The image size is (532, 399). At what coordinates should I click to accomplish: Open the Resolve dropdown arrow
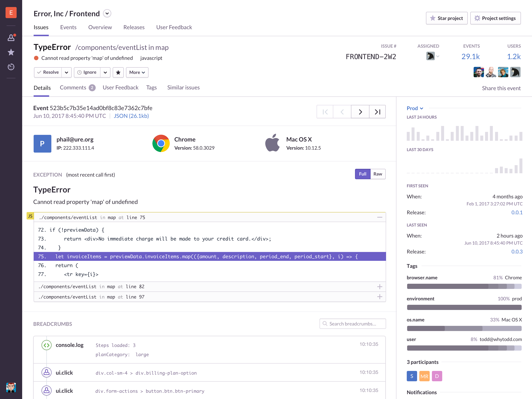pyautogui.click(x=66, y=72)
